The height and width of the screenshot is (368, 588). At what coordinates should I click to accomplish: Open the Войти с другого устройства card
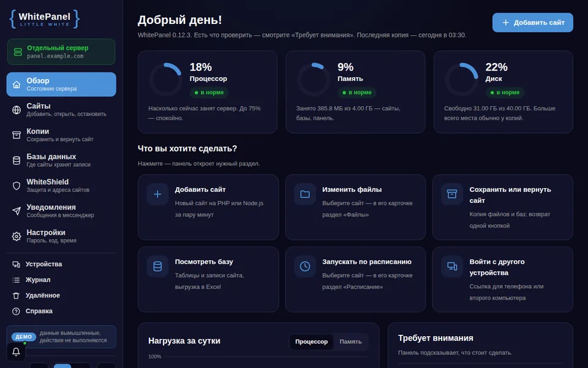[x=502, y=280]
